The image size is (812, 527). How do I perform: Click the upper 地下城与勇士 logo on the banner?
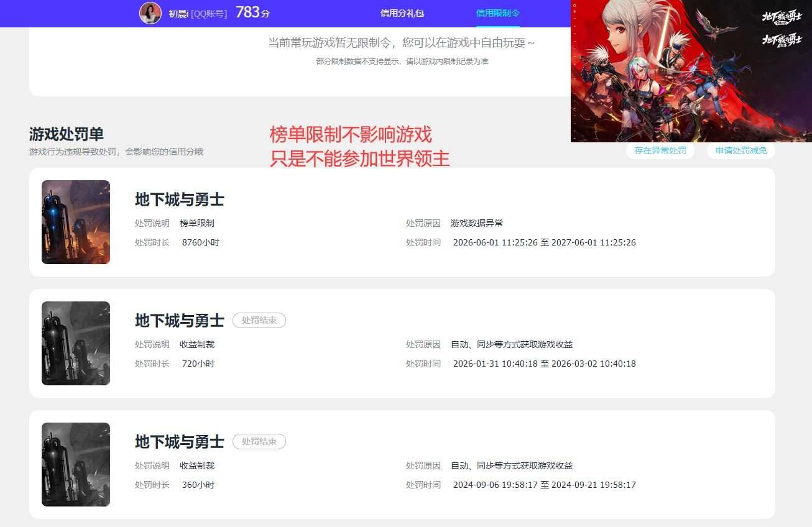pos(782,17)
